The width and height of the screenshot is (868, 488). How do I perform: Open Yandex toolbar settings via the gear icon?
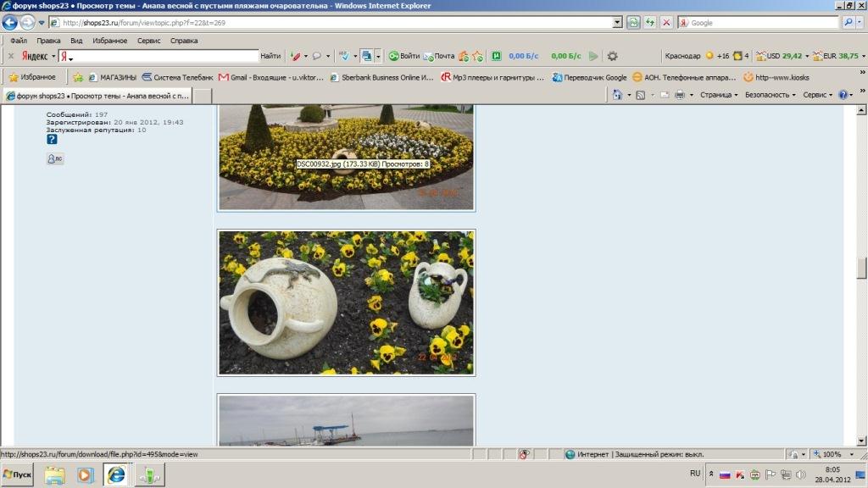[x=612, y=56]
